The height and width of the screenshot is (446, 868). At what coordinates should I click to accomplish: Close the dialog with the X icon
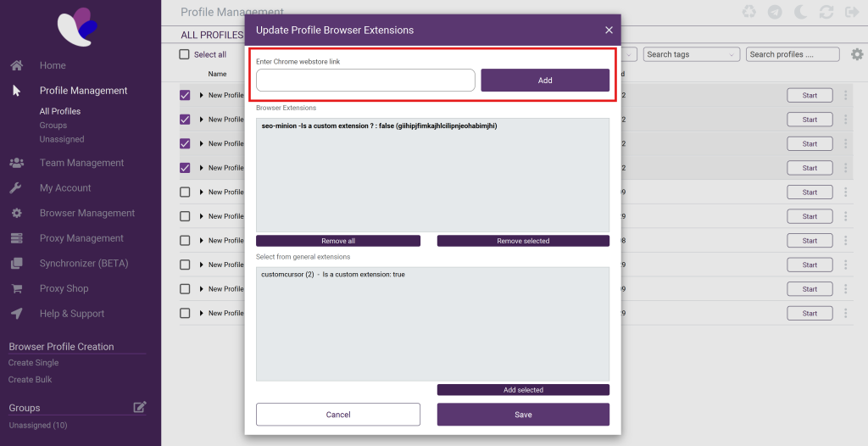[609, 31]
